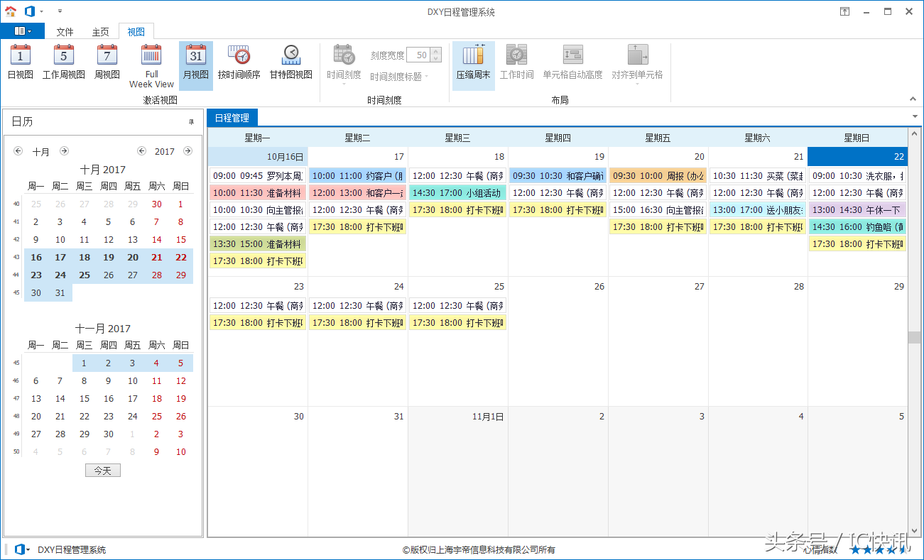The image size is (924, 560).
Task: Pin the 日历 side panel
Action: coord(191,122)
